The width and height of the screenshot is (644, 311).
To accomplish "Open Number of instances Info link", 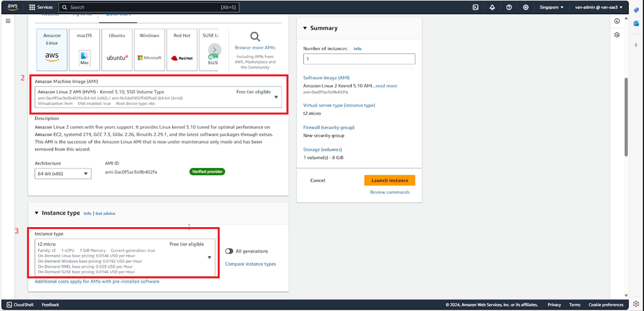I will (358, 49).
